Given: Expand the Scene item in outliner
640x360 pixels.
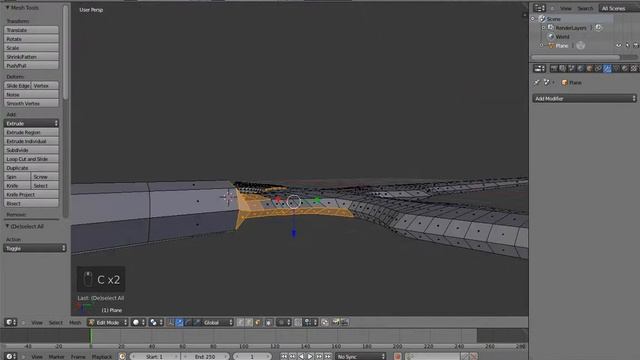Looking at the screenshot, I should coord(533,19).
